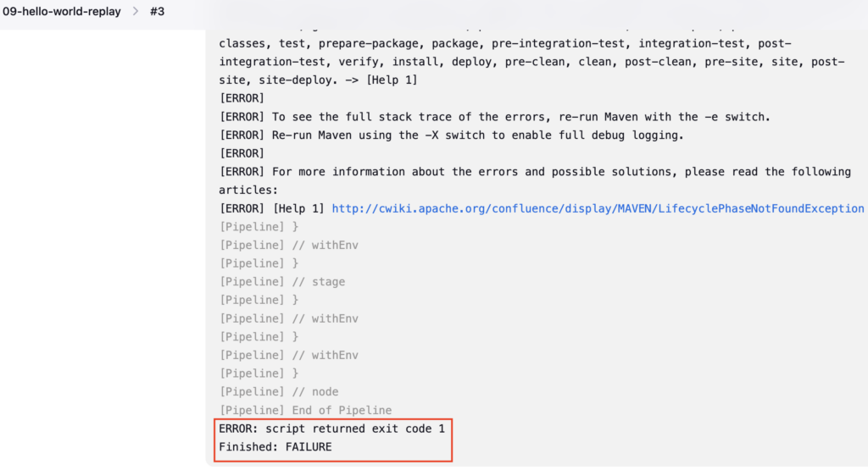Click the empty [ERROR] line above 'For more information'

tap(242, 153)
